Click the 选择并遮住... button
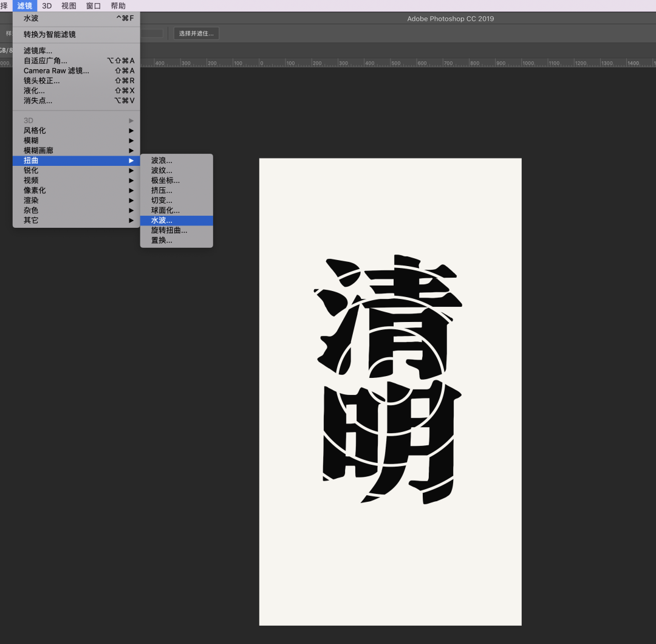This screenshot has height=644, width=656. (x=196, y=33)
